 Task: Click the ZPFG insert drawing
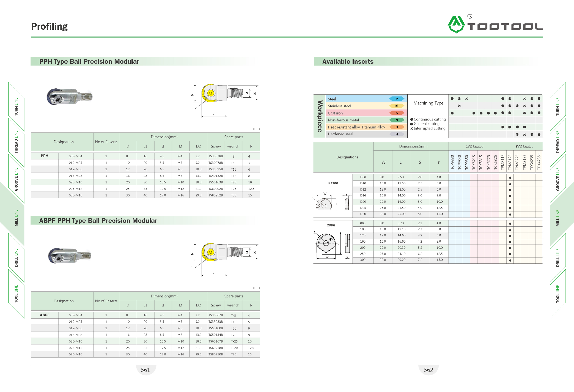pyautogui.click(x=332, y=245)
